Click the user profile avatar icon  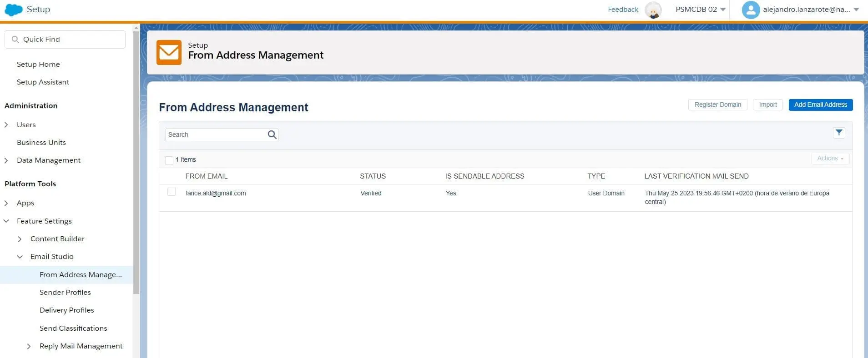click(751, 10)
